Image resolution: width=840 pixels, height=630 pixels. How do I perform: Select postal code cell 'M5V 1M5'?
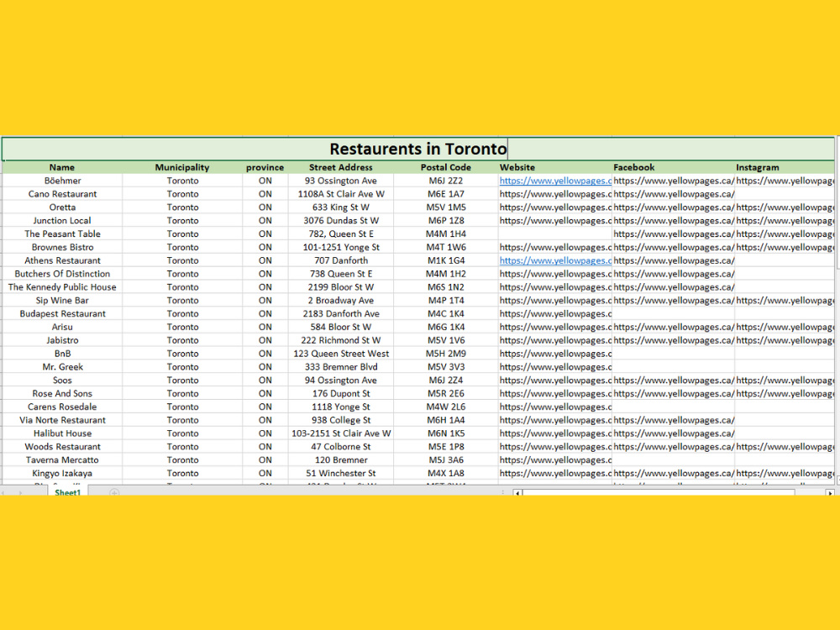(x=446, y=207)
